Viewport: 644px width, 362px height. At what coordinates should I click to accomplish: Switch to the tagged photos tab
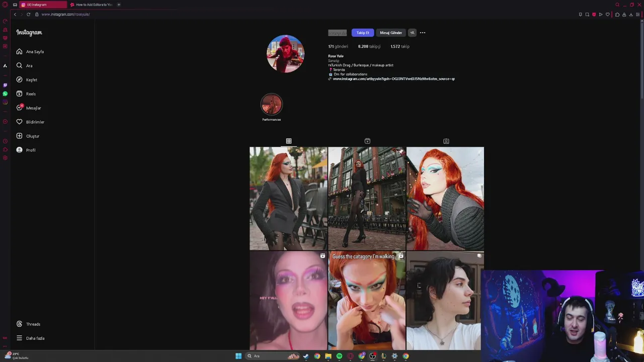[446, 141]
